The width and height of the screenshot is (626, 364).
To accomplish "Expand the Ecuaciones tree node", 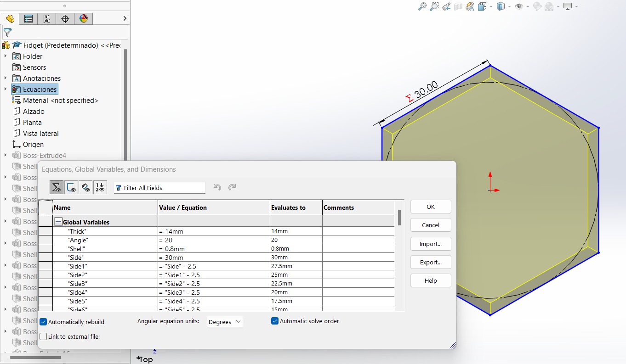I will coord(6,89).
